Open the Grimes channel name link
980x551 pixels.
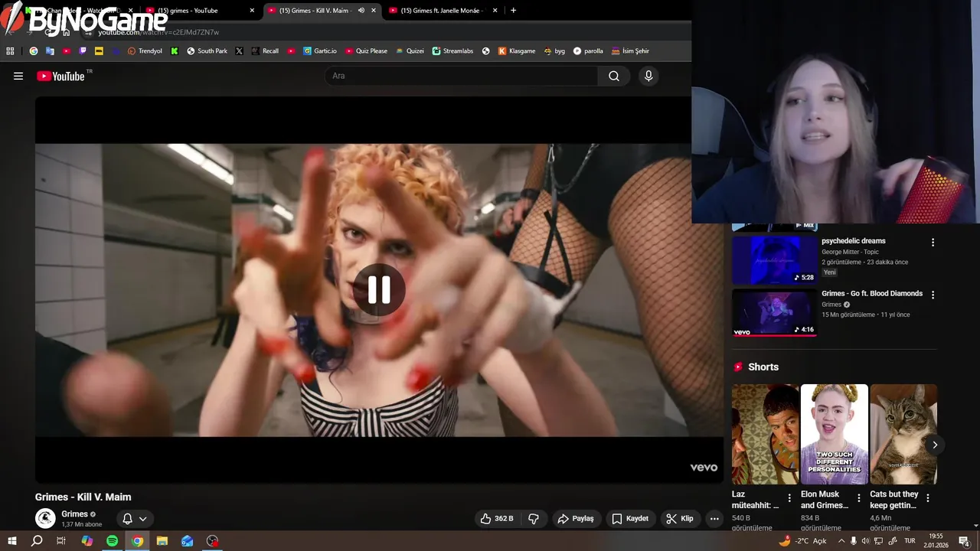coord(75,514)
